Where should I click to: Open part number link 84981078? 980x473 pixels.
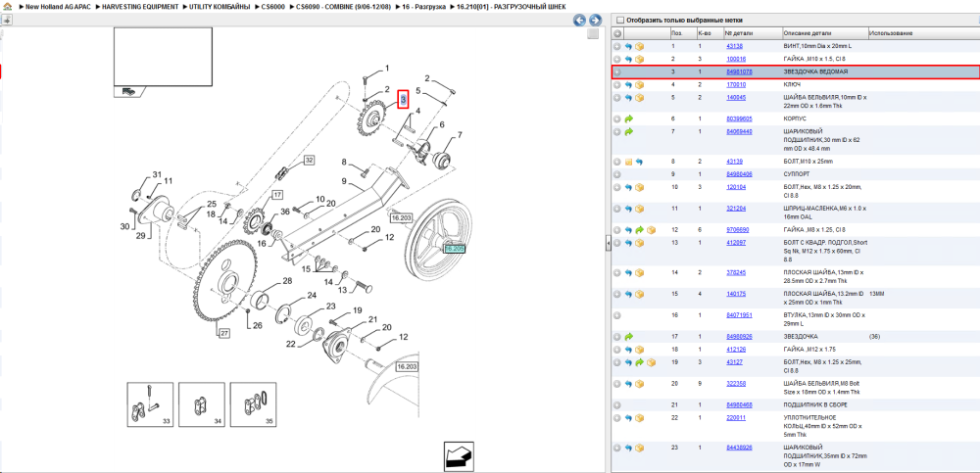tap(739, 71)
